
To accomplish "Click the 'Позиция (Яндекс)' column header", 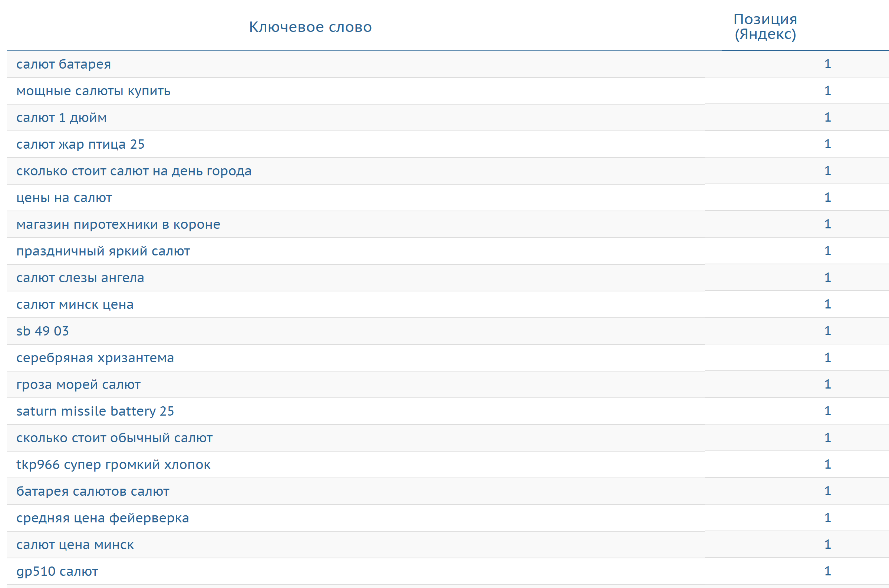I will [765, 27].
